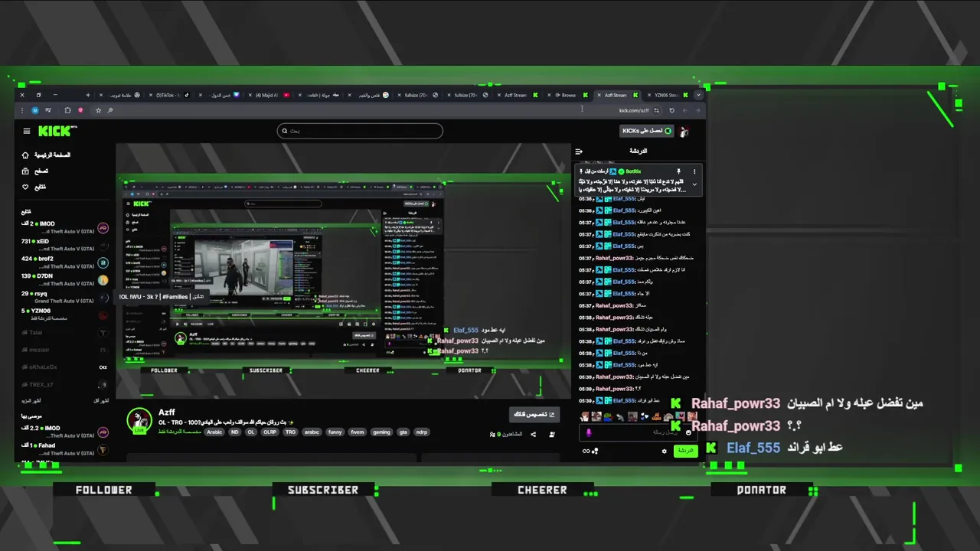Open a new browser tab with plus button
The width and height of the screenshot is (980, 551).
coord(88,95)
